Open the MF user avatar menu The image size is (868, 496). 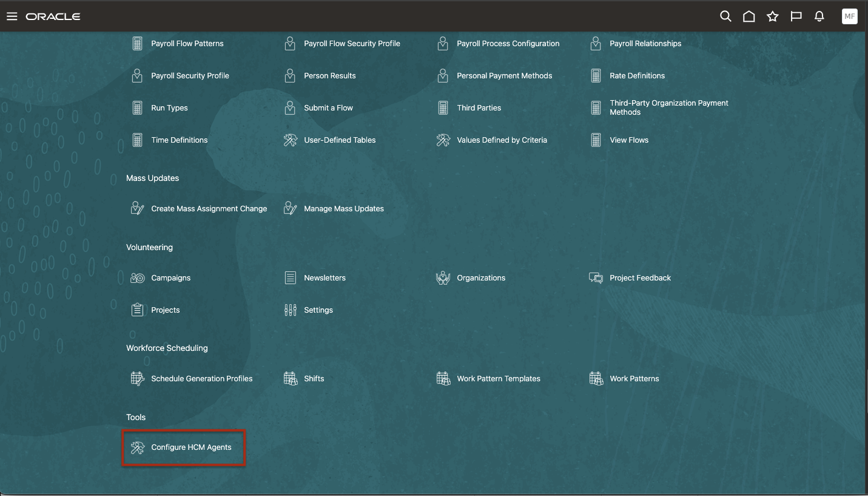[850, 16]
